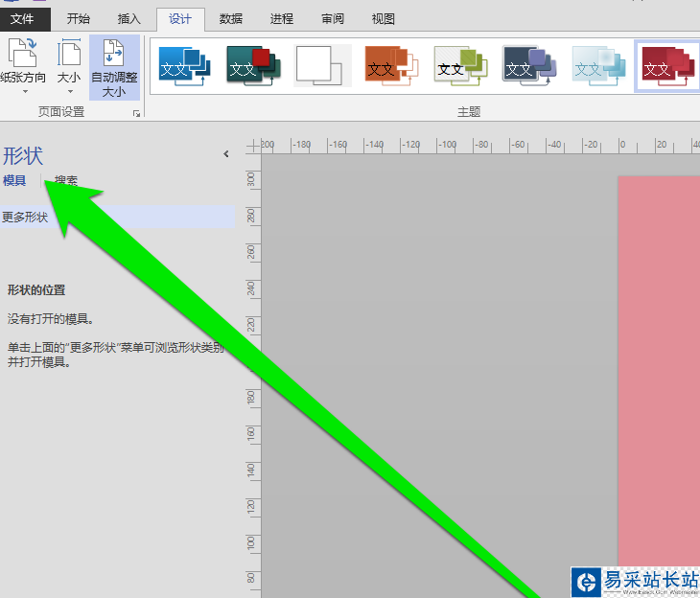Screen dimensions: 700x598
Task: Select the 模具 stencils tab
Action: pyautogui.click(x=14, y=180)
